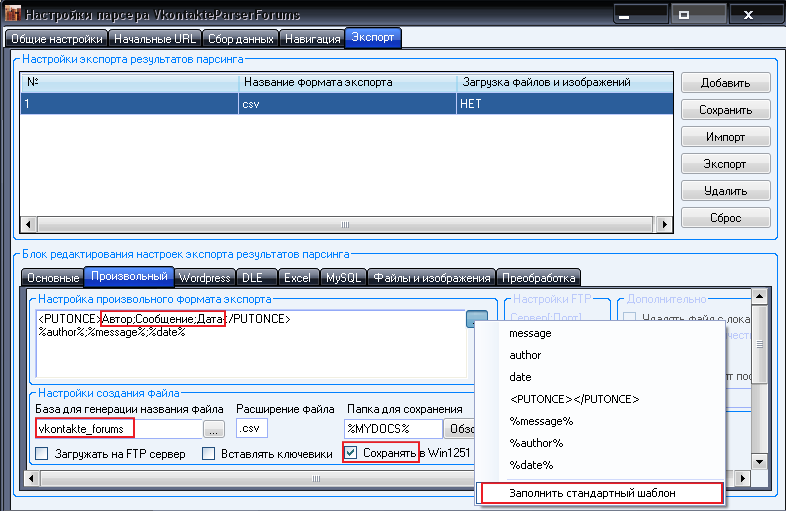
Task: Click left arrow of export list scrollbar
Action: [x=29, y=224]
